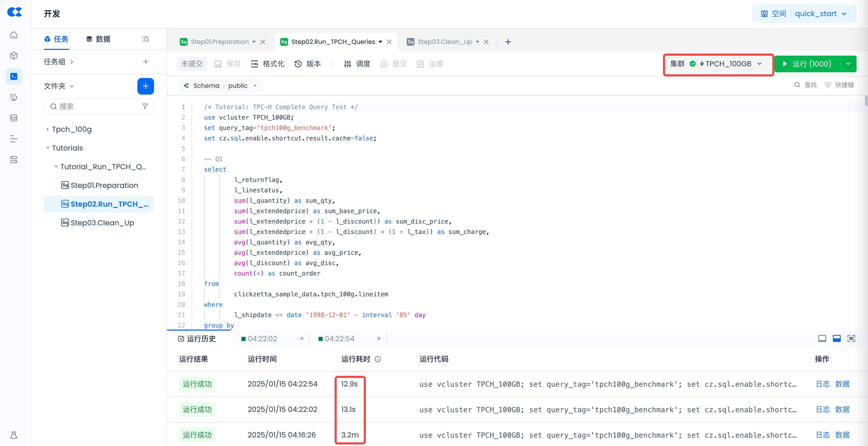Viewport: 868px width, 446px height.
Task: Open the server cluster icon in sidebar
Action: tap(14, 160)
